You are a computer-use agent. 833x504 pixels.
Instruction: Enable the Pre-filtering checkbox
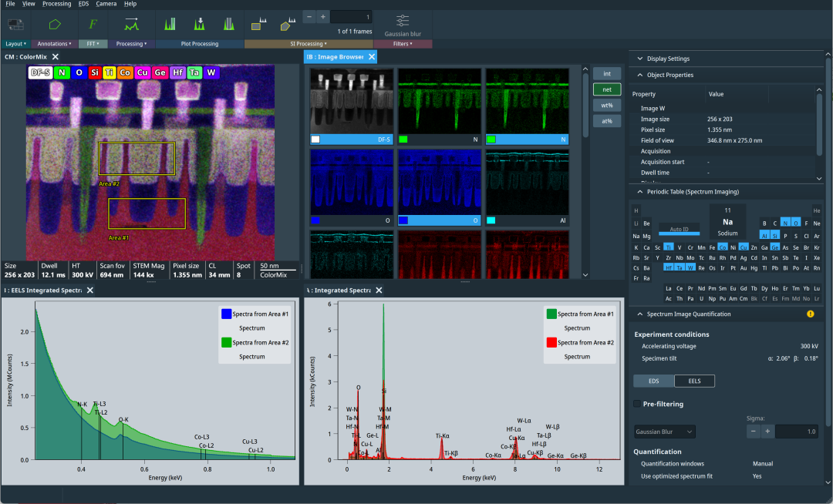click(x=637, y=403)
